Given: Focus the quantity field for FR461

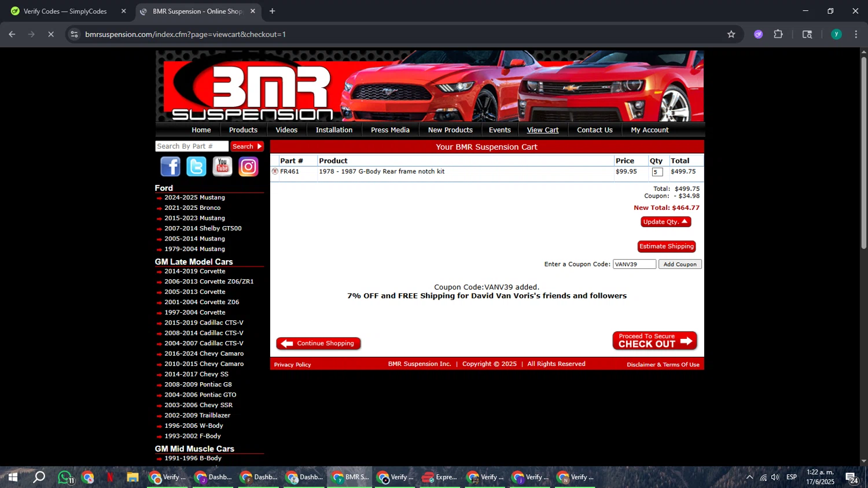Looking at the screenshot, I should coord(657,172).
